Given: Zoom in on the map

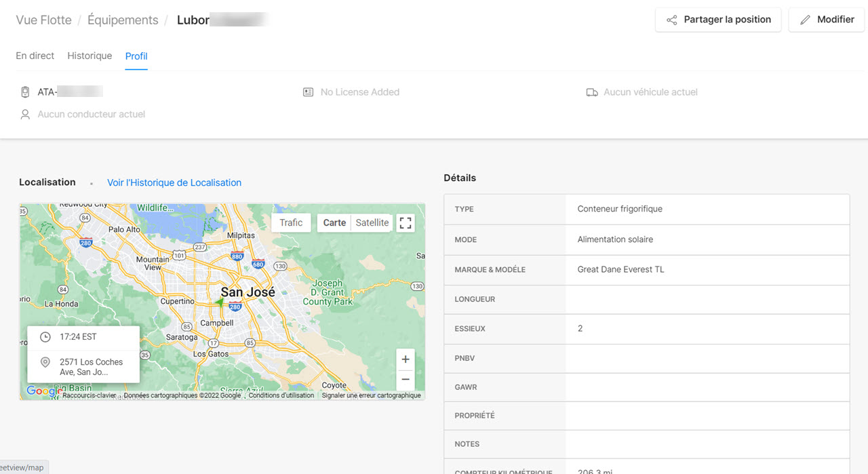Looking at the screenshot, I should [406, 359].
